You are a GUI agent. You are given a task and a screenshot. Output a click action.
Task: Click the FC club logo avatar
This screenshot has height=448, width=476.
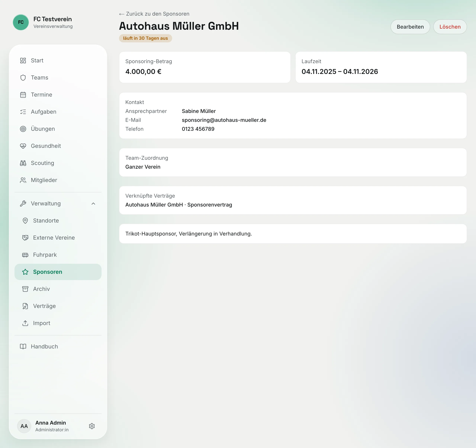(x=21, y=22)
